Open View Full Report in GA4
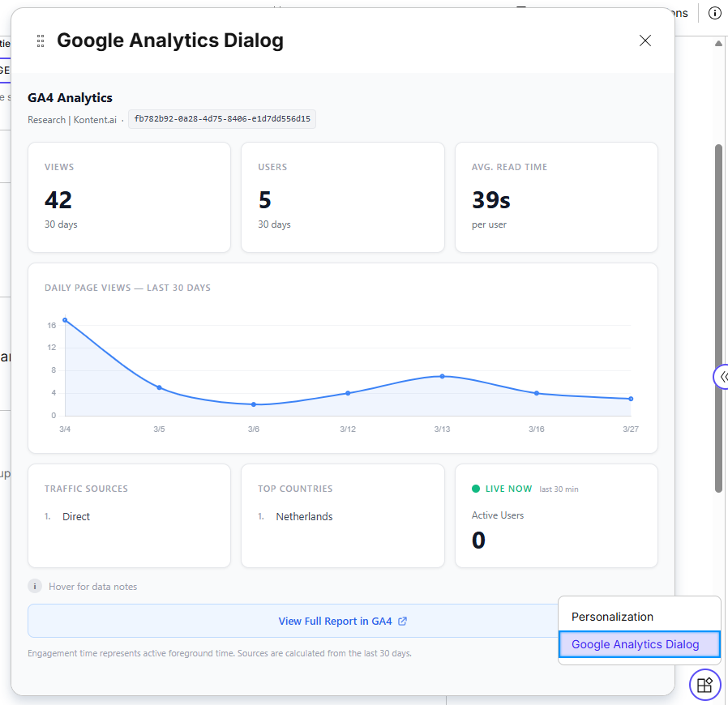 click(x=335, y=622)
